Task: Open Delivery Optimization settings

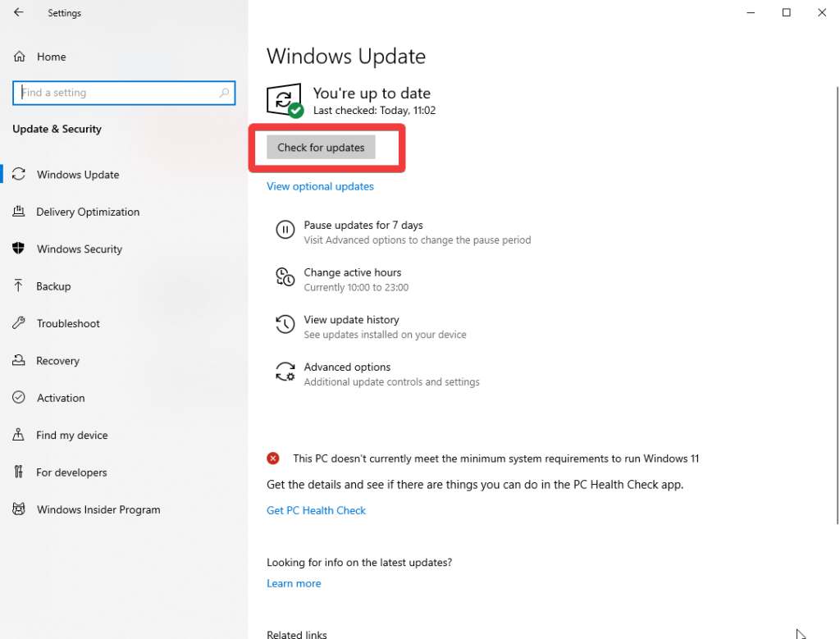Action: 88,212
